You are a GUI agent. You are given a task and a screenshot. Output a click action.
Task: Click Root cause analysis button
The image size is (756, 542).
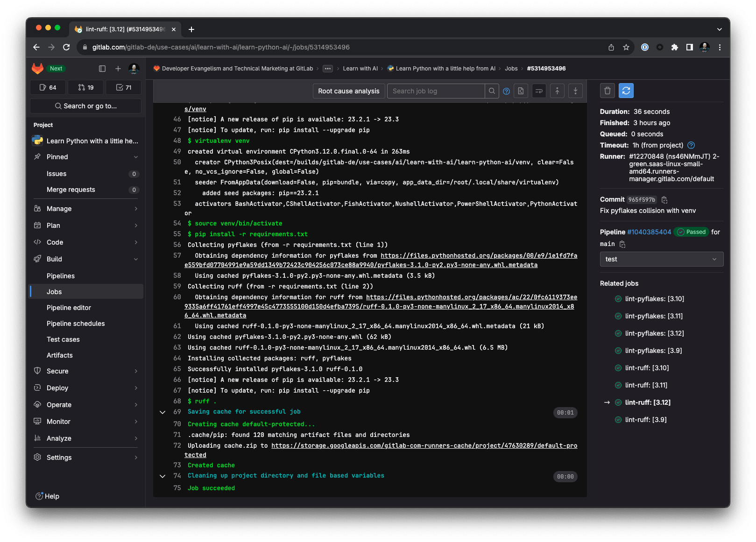point(349,91)
